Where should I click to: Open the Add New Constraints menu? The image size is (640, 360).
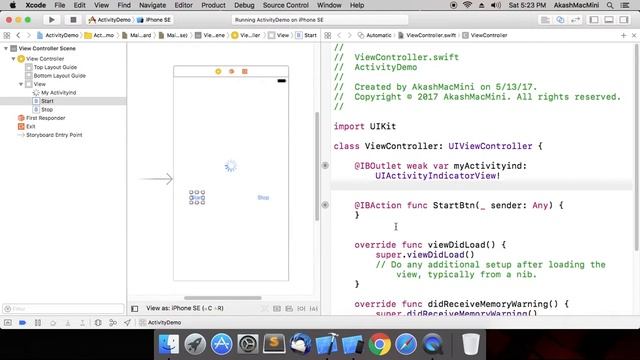point(301,309)
